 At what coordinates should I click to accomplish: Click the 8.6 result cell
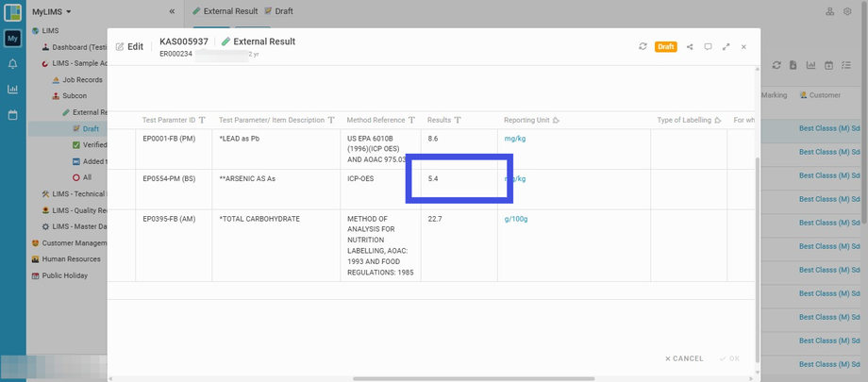pyautogui.click(x=459, y=149)
